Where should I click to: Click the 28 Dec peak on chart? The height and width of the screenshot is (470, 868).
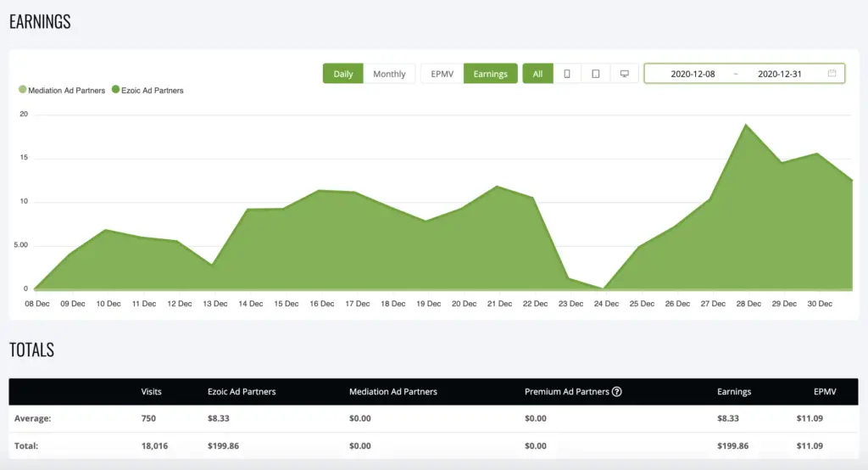coord(746,125)
